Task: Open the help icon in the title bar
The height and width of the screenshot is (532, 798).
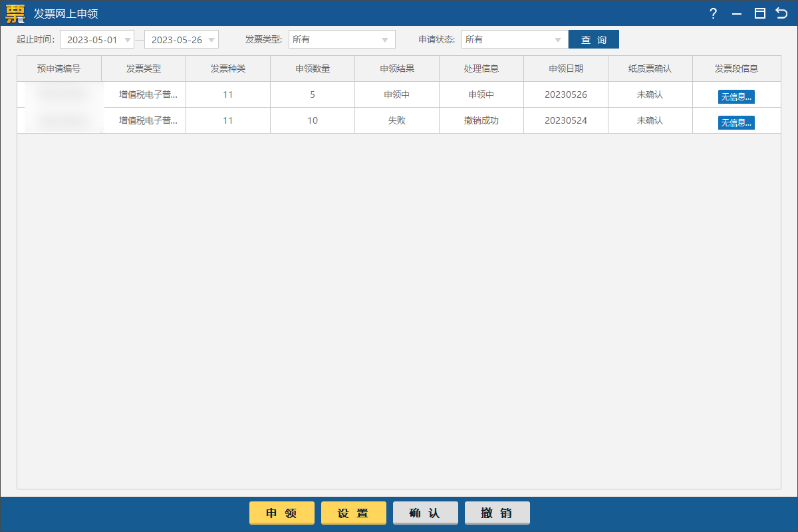Action: pyautogui.click(x=713, y=13)
